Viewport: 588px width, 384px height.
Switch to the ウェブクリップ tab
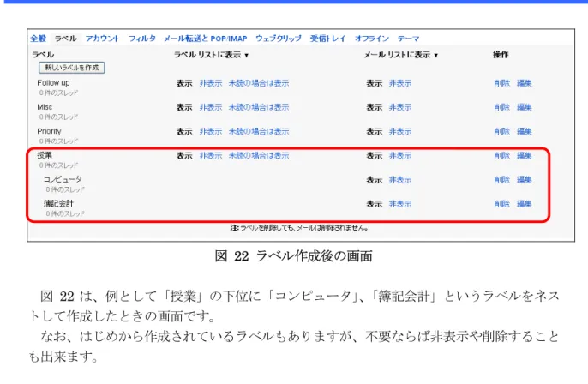(x=279, y=39)
